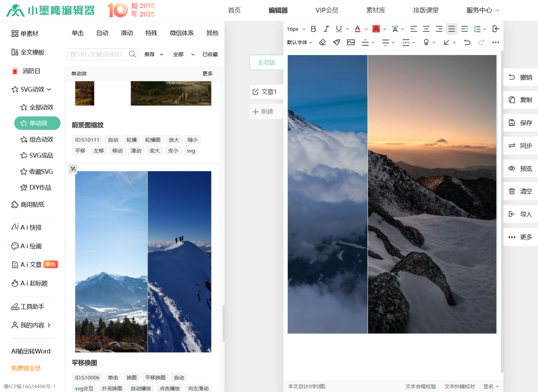Click the search magnifier icon
Screen dimensions: 538x392
click(x=132, y=54)
